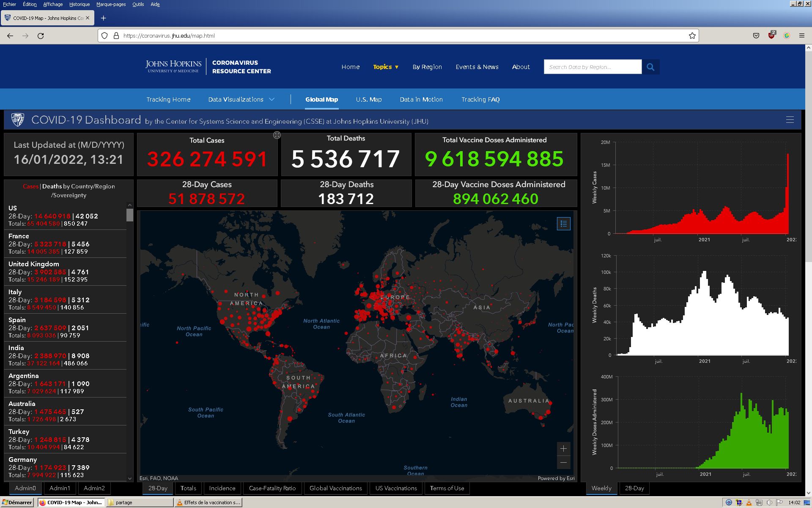Select France in the country list
Image resolution: width=812 pixels, height=508 pixels.
[x=66, y=244]
